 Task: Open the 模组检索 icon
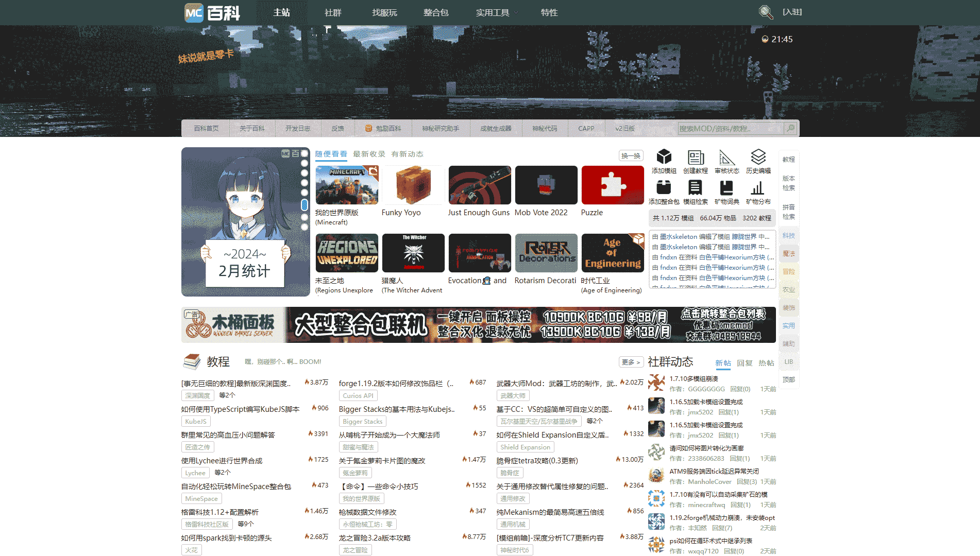pos(696,187)
